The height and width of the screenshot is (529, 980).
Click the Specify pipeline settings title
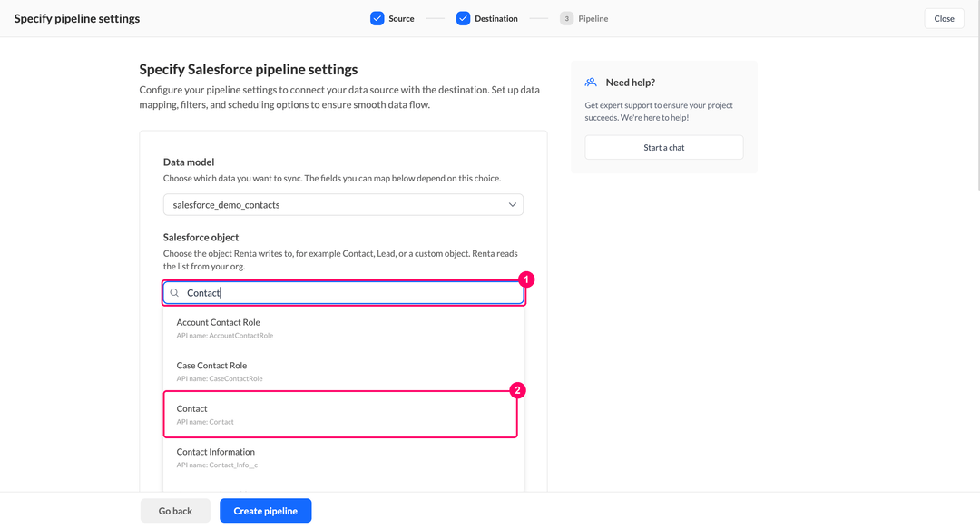(77, 19)
